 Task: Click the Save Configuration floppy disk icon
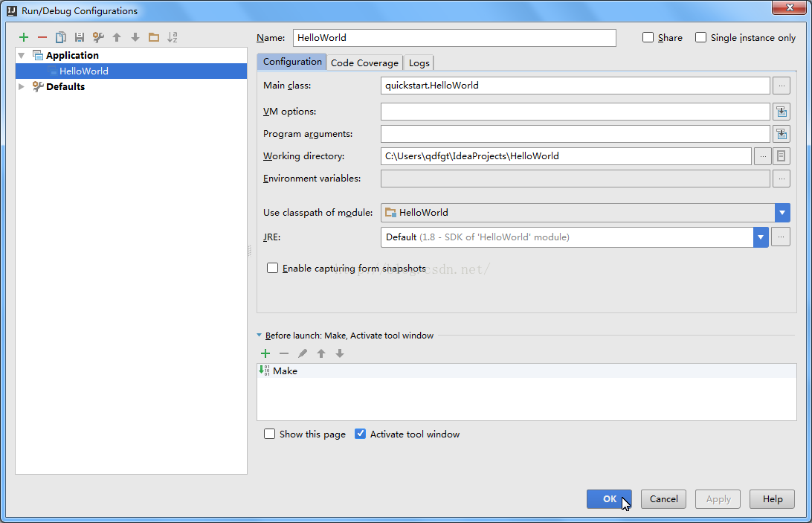(x=80, y=37)
